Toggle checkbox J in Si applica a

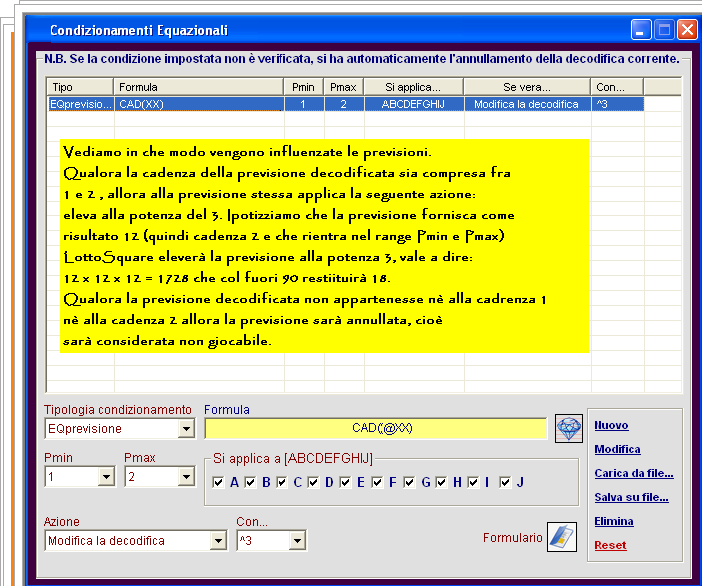click(505, 482)
